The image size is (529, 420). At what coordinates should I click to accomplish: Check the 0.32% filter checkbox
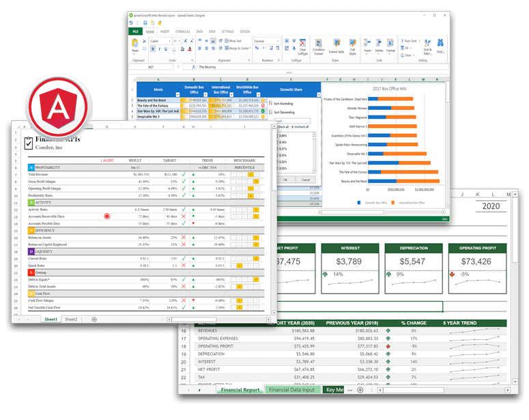coord(278,162)
